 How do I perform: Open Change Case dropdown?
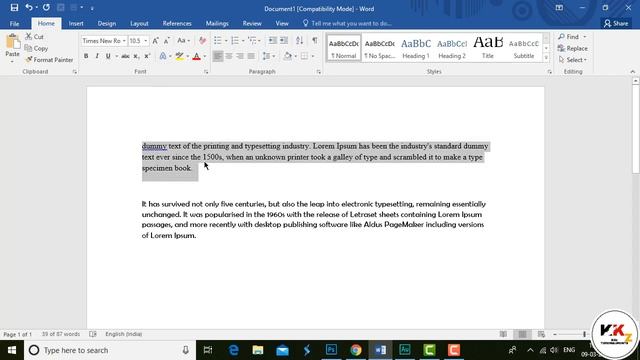(x=183, y=41)
